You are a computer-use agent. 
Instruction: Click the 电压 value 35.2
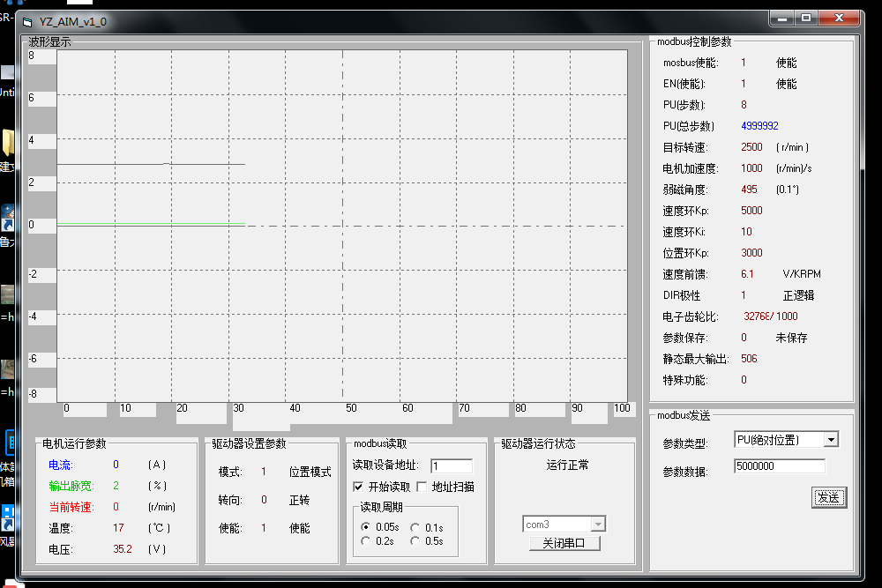pos(122,548)
